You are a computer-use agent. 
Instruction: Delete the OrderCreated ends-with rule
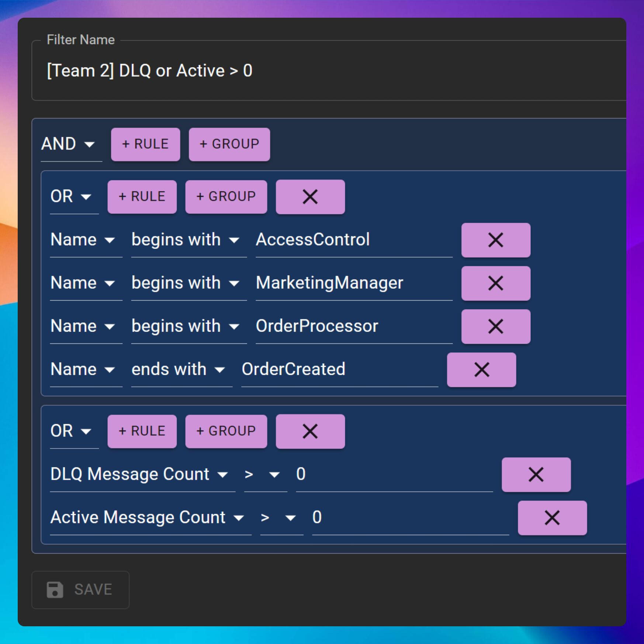(x=481, y=370)
